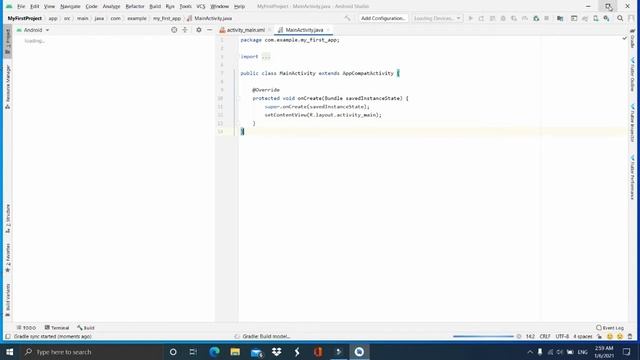Open the 4 spaces indent selector
Screen dimensions: 640x360
[x=582, y=337]
